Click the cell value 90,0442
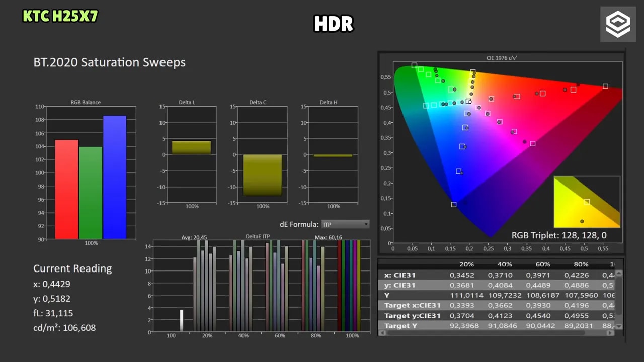The width and height of the screenshot is (644, 362). tap(540, 326)
